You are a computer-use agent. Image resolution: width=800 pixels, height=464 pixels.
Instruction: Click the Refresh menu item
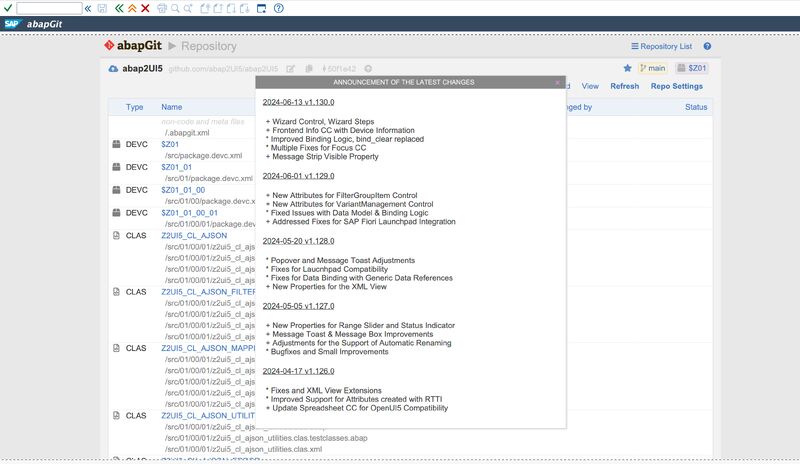624,86
